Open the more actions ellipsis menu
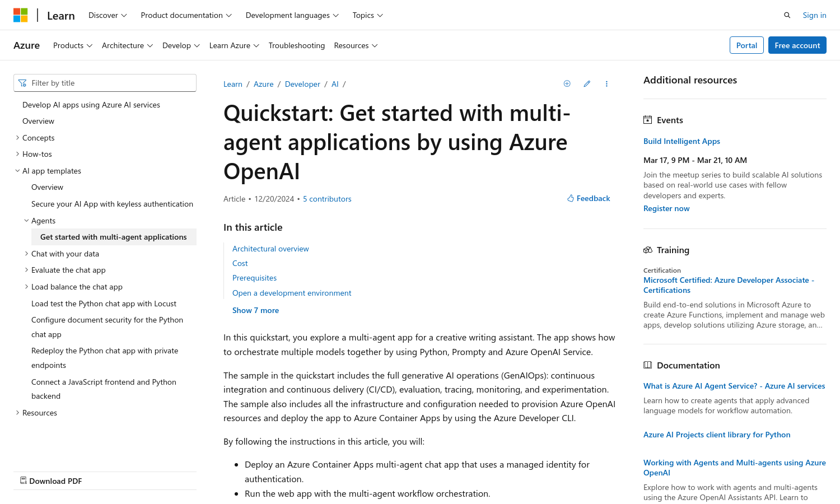The width and height of the screenshot is (840, 504). pyautogui.click(x=606, y=83)
